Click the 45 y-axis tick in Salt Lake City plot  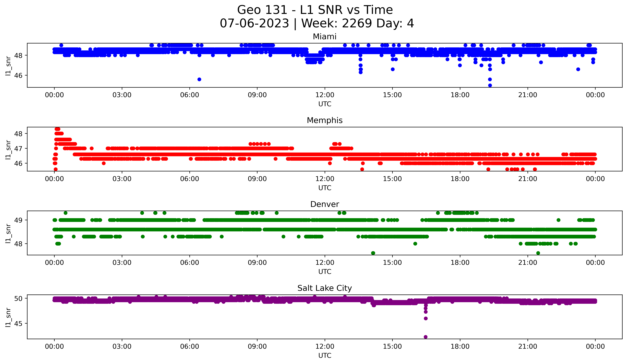18,324
